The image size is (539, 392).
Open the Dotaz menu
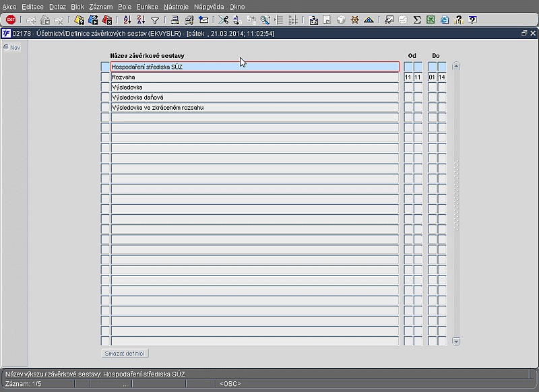(57, 7)
